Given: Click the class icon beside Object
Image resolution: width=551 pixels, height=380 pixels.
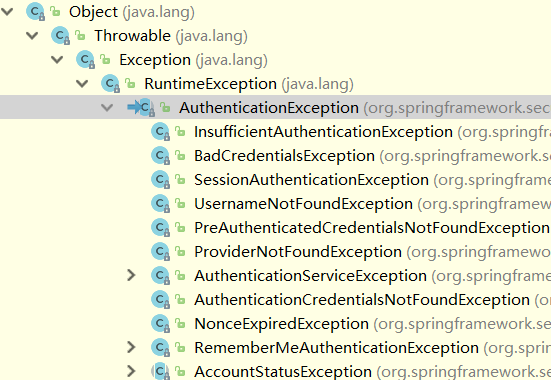Looking at the screenshot, I should click(35, 12).
